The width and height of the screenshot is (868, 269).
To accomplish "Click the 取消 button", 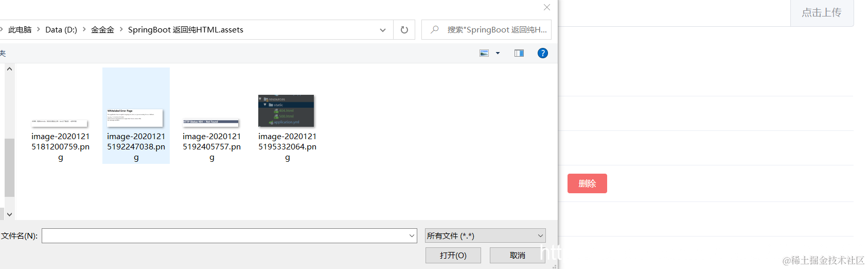I will pos(518,256).
